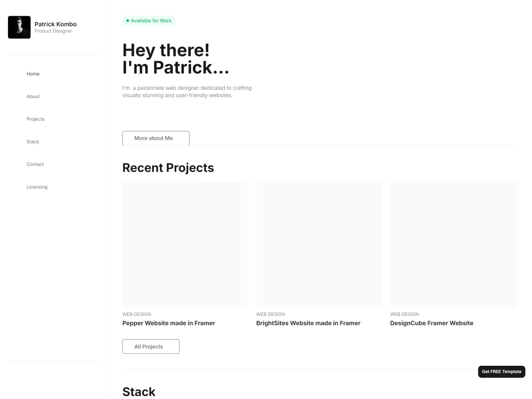The width and height of the screenshot is (532, 399).
Task: Click the DesignCube Framer Website title
Action: coord(432,323)
